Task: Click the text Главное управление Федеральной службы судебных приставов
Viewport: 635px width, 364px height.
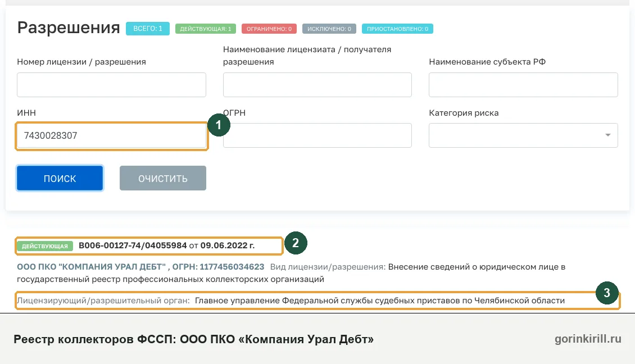Action: point(327,301)
